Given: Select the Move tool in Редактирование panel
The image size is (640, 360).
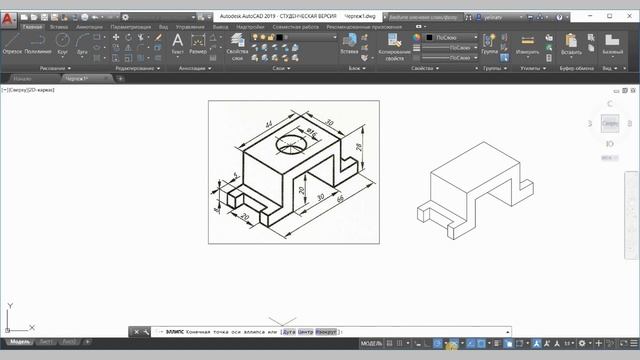Looking at the screenshot, I should coord(116,37).
